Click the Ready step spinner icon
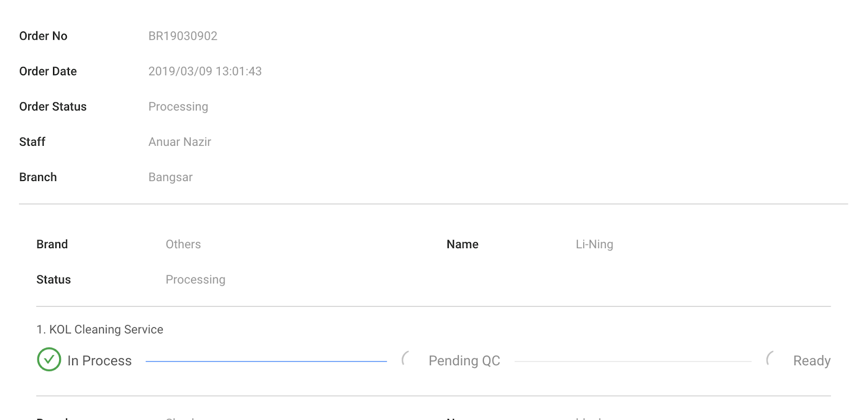The width and height of the screenshot is (868, 420). coord(770,359)
